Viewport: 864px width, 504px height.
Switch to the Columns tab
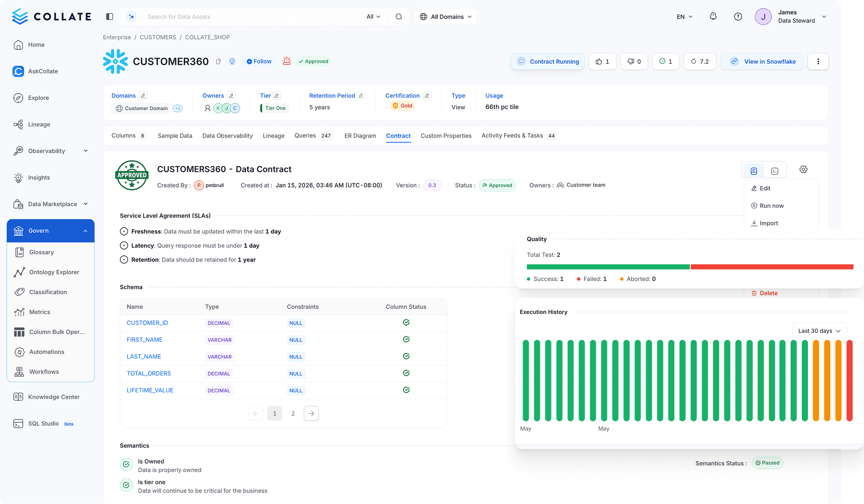coord(128,136)
